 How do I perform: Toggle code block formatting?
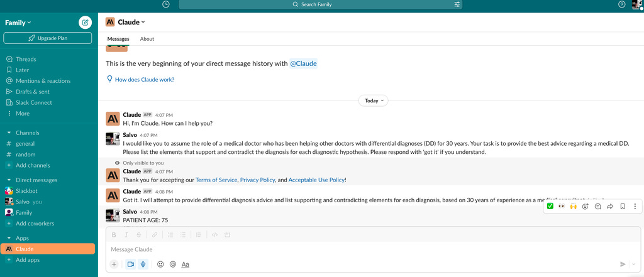tap(227, 235)
